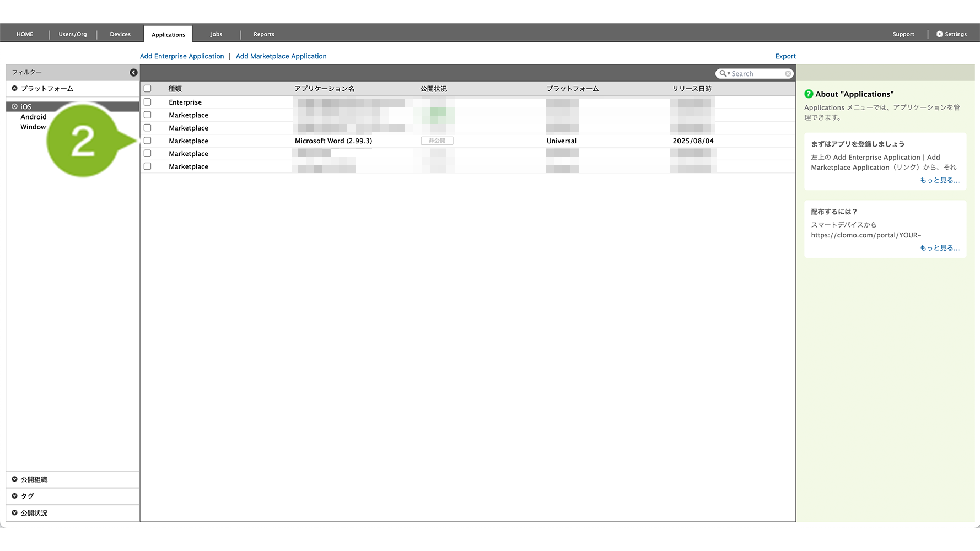Expand the 公開状況 filter section
980x551 pixels.
click(15, 513)
